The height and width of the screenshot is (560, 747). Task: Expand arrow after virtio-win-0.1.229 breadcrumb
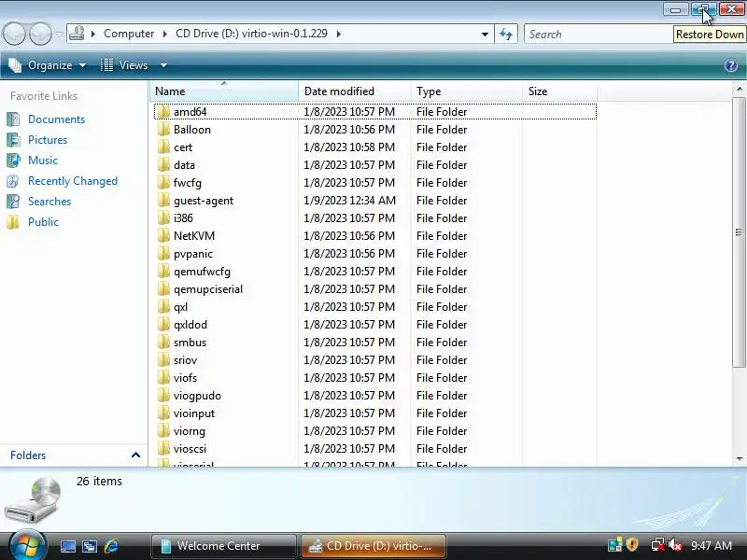point(339,34)
